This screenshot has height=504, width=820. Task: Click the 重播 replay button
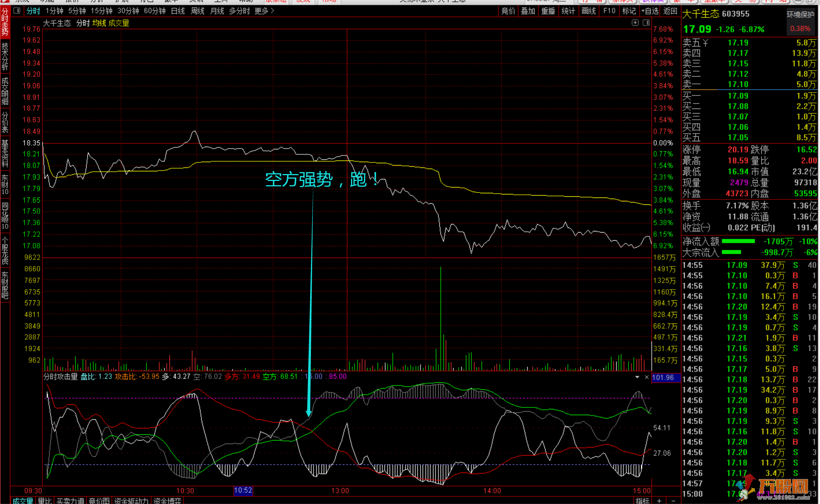548,11
